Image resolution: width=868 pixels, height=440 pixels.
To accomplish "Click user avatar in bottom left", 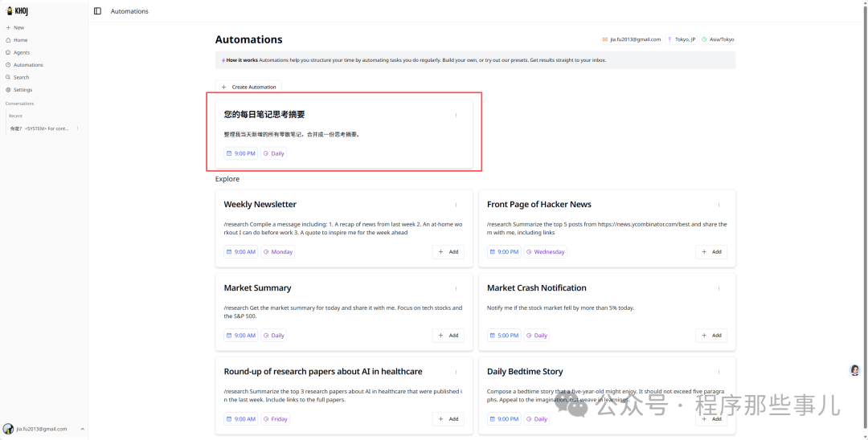I will (8, 429).
